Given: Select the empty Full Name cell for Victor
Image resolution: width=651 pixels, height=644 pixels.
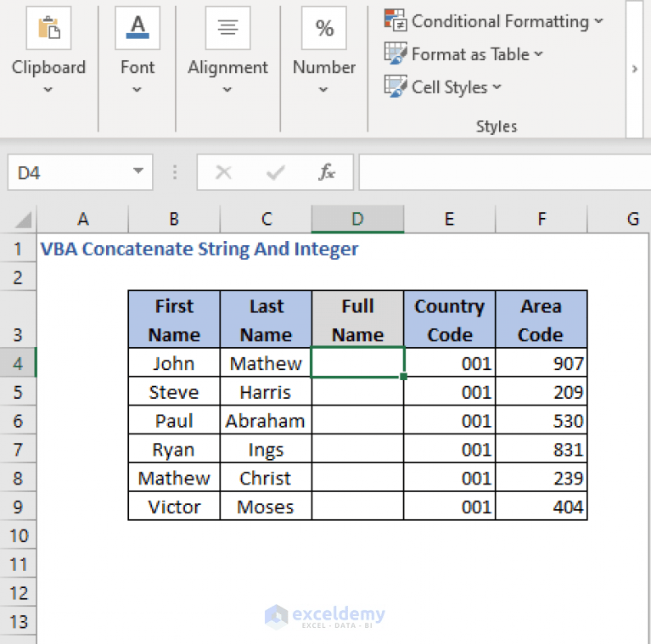Looking at the screenshot, I should [358, 506].
